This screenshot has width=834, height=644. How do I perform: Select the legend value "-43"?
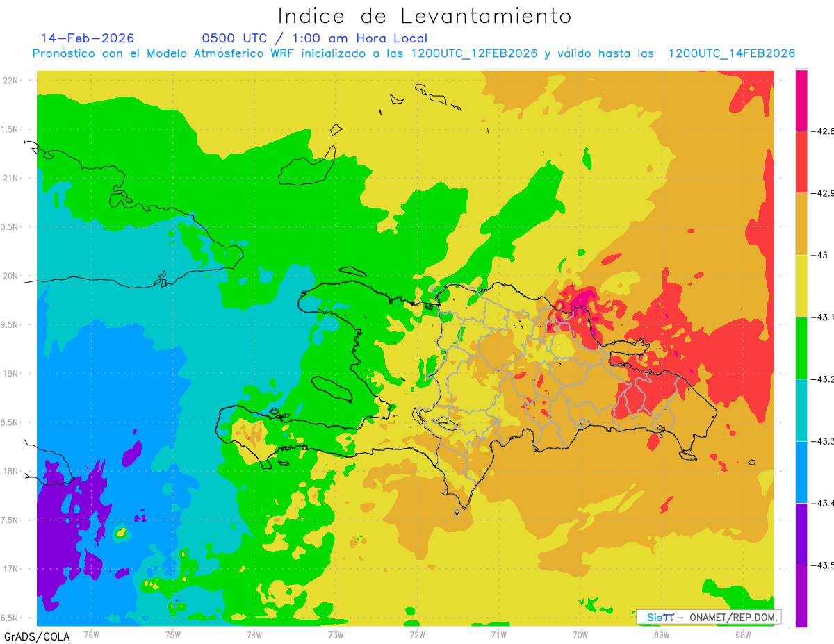coord(819,255)
